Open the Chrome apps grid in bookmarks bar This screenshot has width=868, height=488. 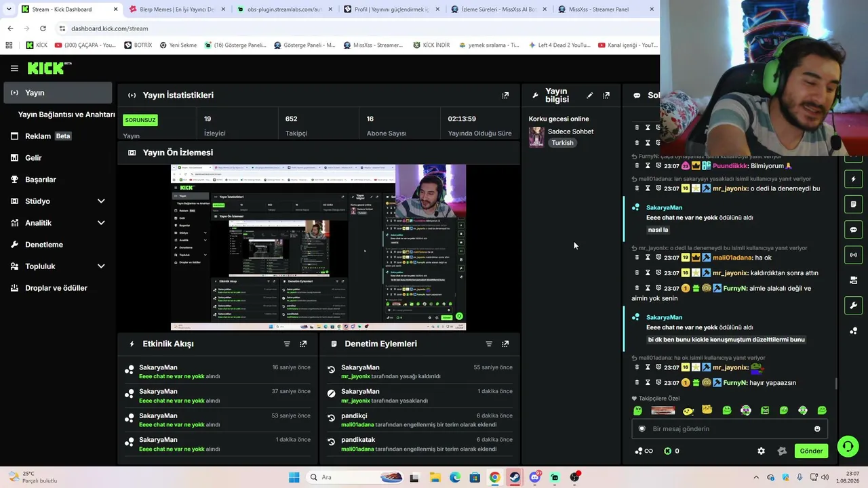pyautogui.click(x=9, y=45)
